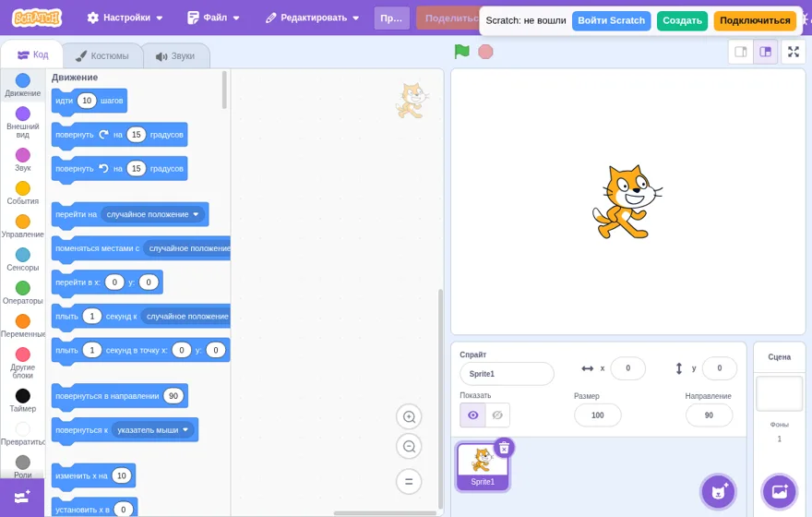Click the sprite y position field
Screen dimensions: 812x517
point(720,368)
